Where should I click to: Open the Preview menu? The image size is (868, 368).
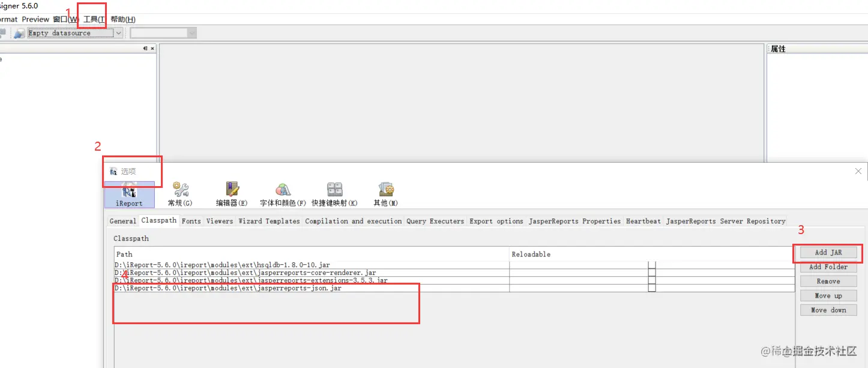pos(35,19)
